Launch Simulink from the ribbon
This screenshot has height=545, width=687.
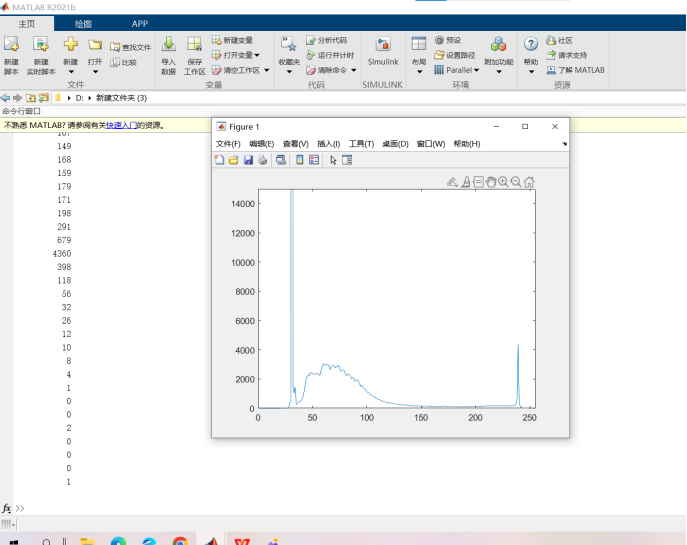(383, 51)
